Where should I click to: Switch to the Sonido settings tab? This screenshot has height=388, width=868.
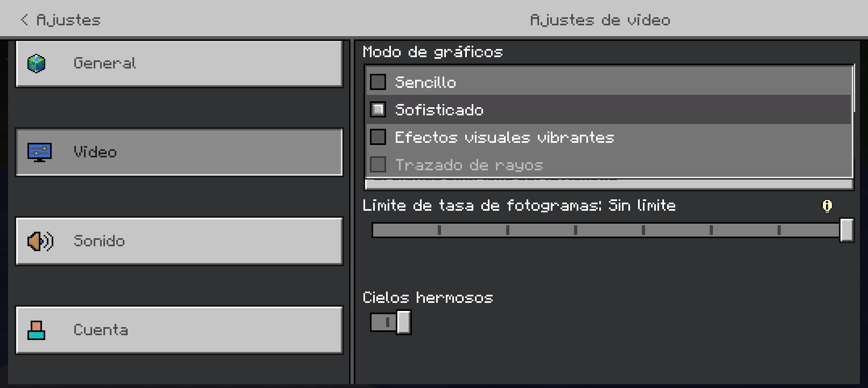(x=179, y=241)
